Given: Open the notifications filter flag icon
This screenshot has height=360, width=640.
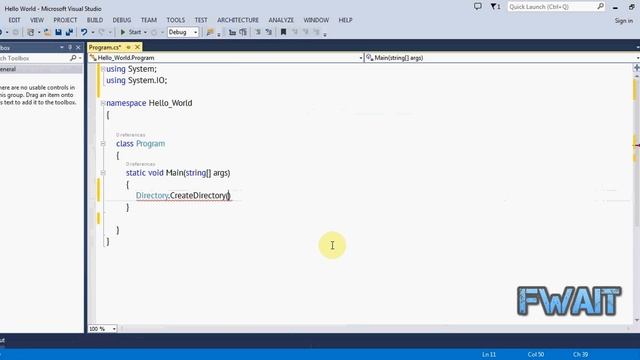Looking at the screenshot, I should coord(495,7).
